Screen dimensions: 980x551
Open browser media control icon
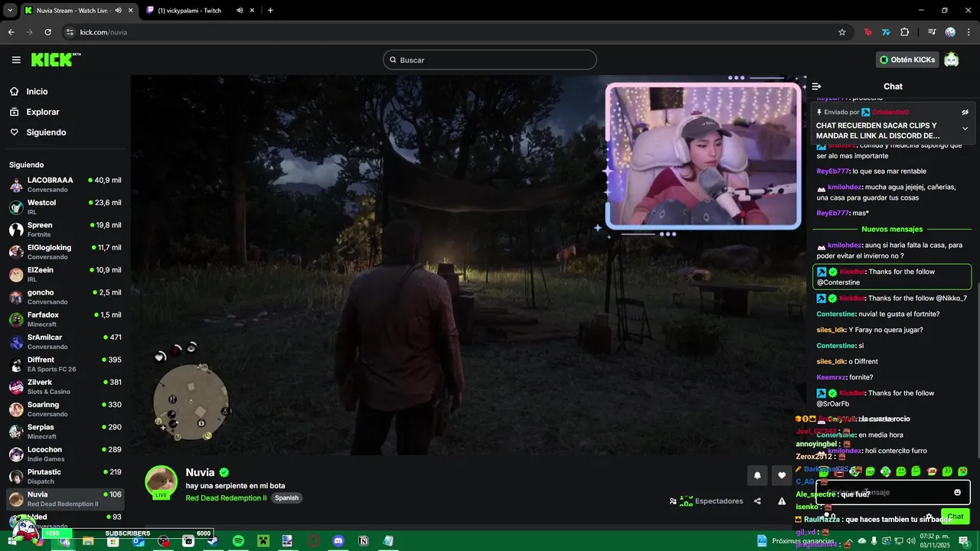click(x=932, y=32)
